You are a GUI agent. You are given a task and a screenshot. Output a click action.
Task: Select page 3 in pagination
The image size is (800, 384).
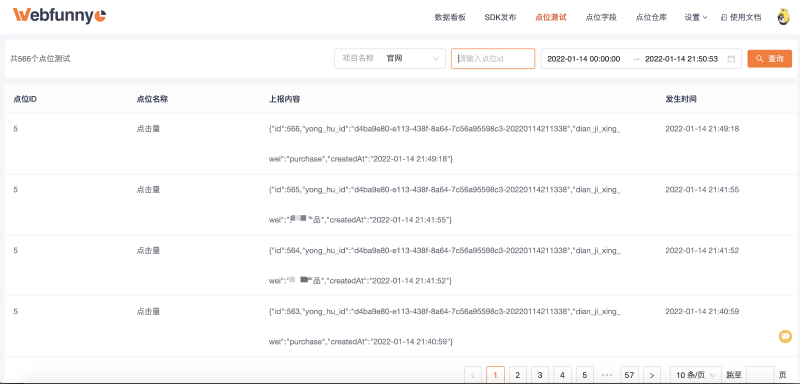pos(540,375)
